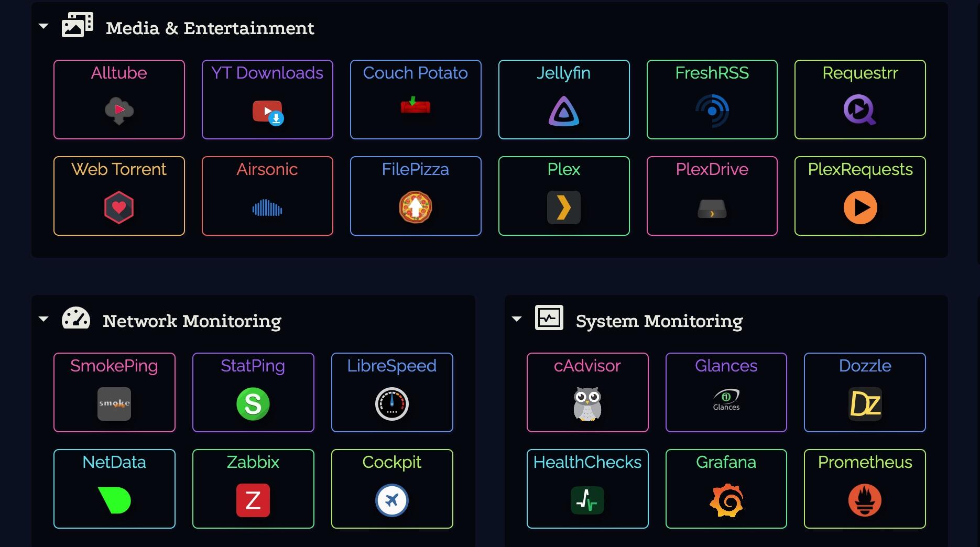This screenshot has width=980, height=547.
Task: Click the Network Monitoring heading text
Action: (192, 321)
